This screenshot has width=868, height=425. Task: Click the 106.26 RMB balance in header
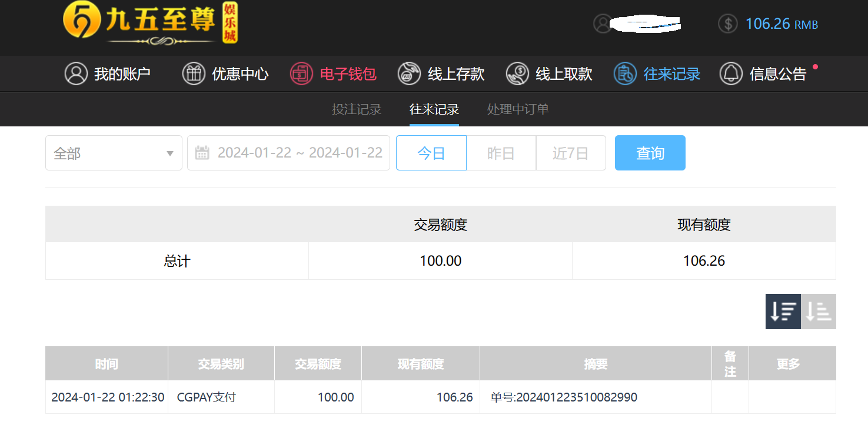point(781,24)
